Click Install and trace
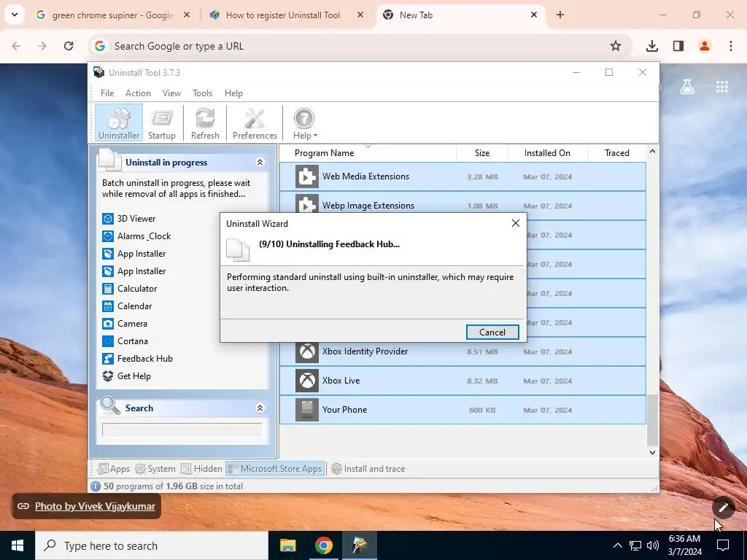 (368, 469)
